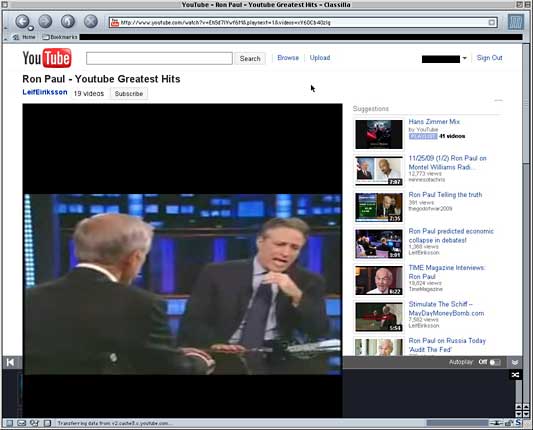Image resolution: width=533 pixels, height=430 pixels.
Task: Open the Browse link
Action: tap(288, 58)
